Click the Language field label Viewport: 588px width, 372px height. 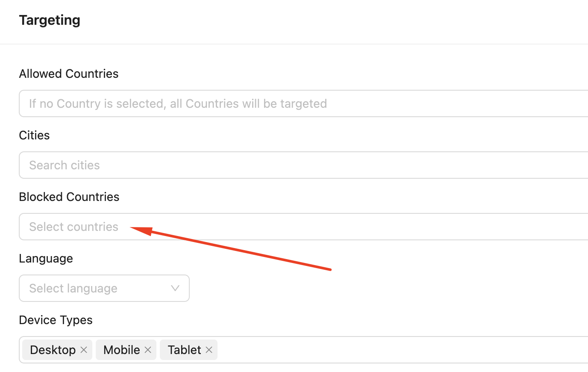[x=46, y=258]
